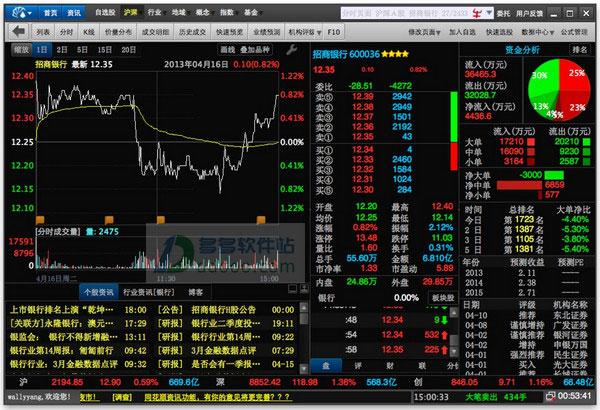Open the search box dropdown arrow
This screenshot has height=410, width=600.
(488, 13)
